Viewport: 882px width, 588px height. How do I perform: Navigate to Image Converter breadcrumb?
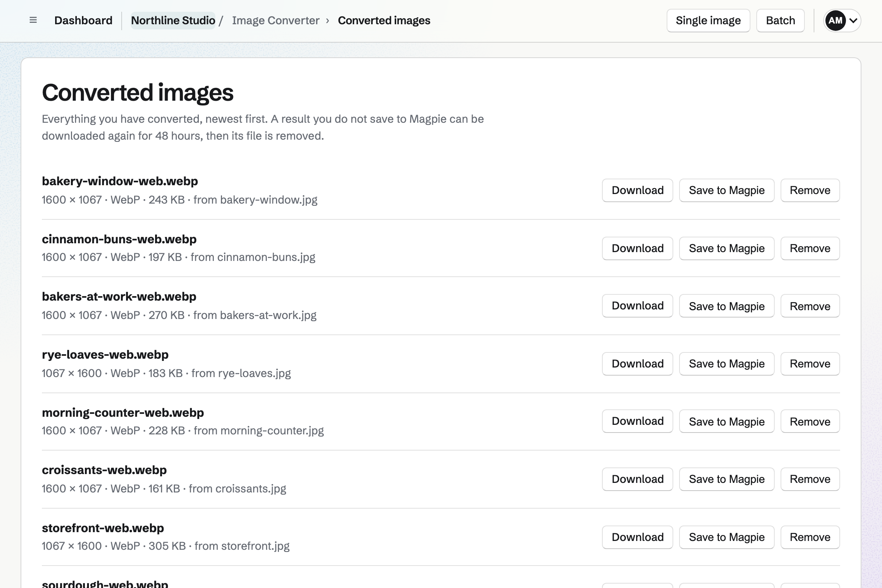coord(276,20)
